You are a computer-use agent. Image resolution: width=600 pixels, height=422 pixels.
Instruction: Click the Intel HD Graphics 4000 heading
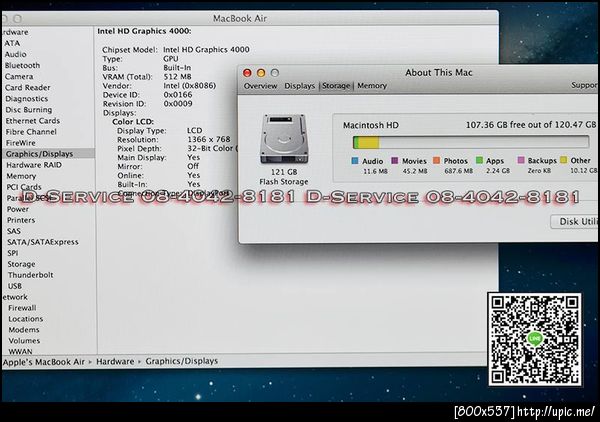pyautogui.click(x=144, y=31)
